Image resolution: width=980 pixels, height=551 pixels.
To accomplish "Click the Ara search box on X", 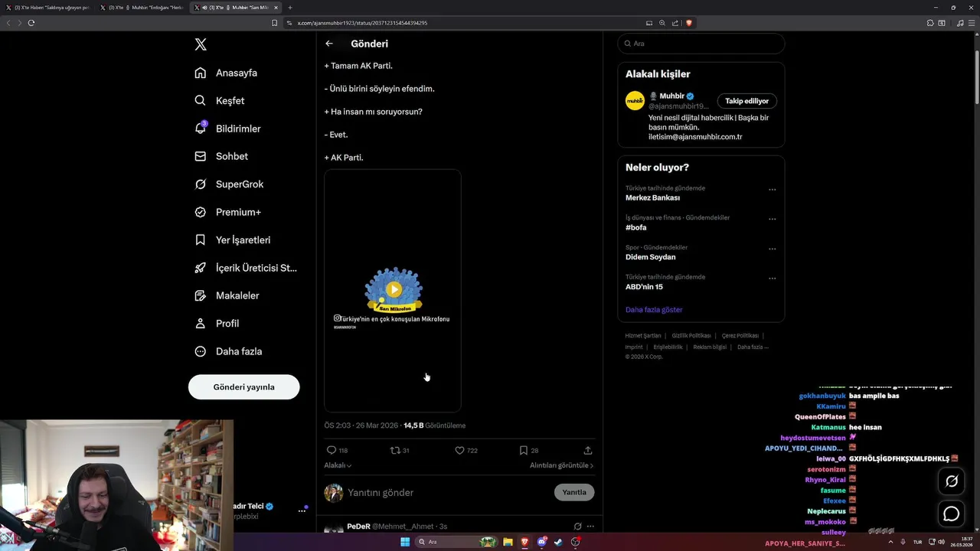I will pos(701,44).
